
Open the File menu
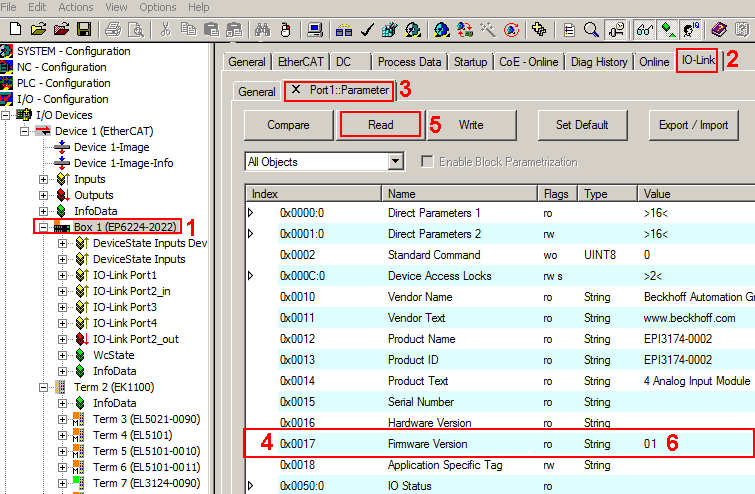(9, 7)
